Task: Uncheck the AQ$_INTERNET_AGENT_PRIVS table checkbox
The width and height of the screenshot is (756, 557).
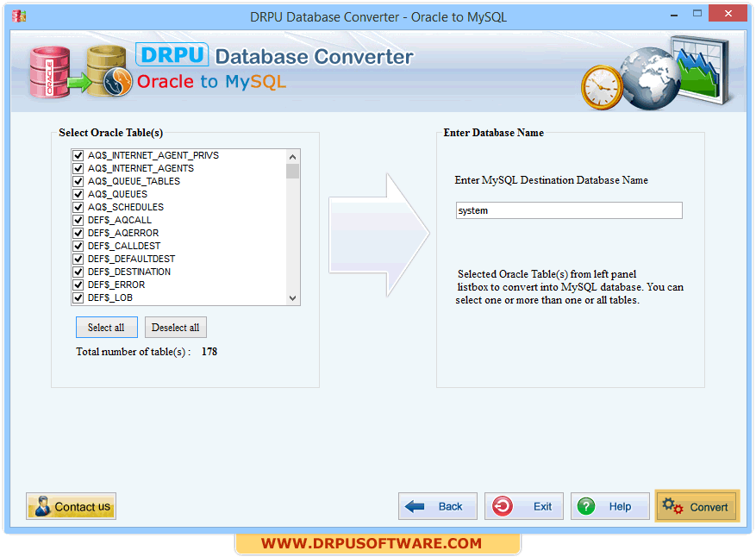Action: click(78, 156)
